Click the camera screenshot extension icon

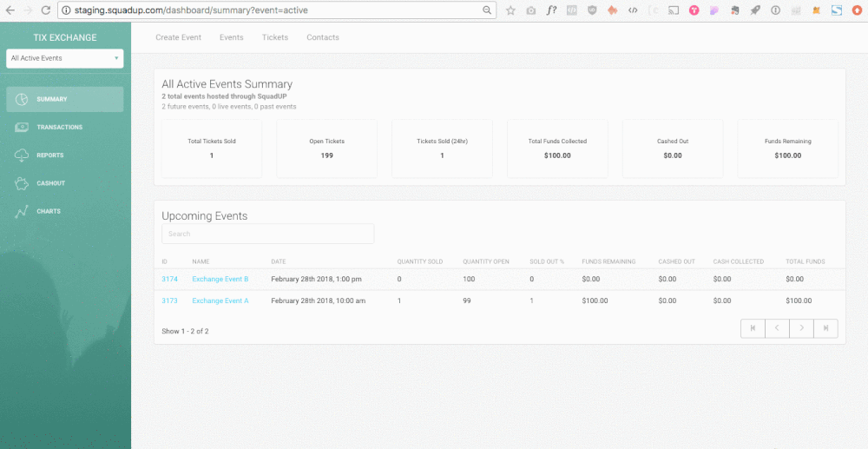[530, 10]
